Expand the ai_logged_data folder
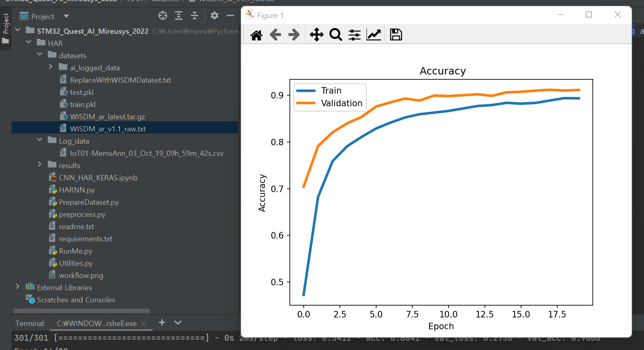644x350 pixels. point(50,67)
